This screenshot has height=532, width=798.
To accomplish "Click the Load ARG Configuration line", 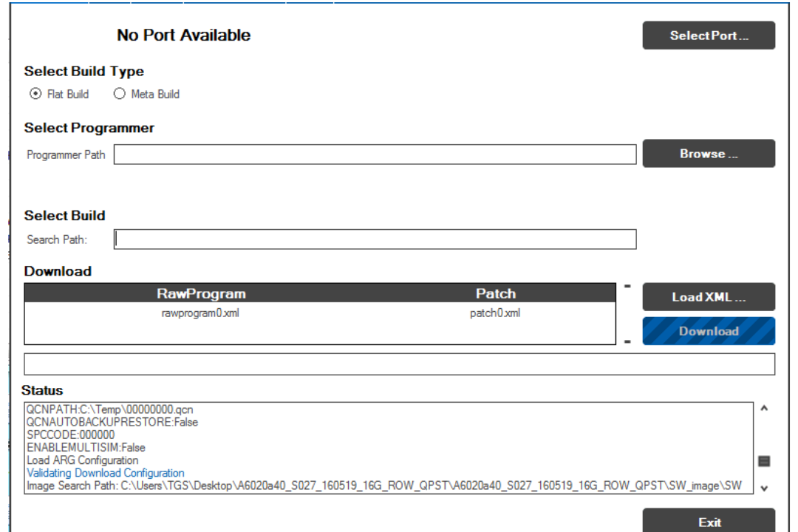I will pyautogui.click(x=83, y=460).
